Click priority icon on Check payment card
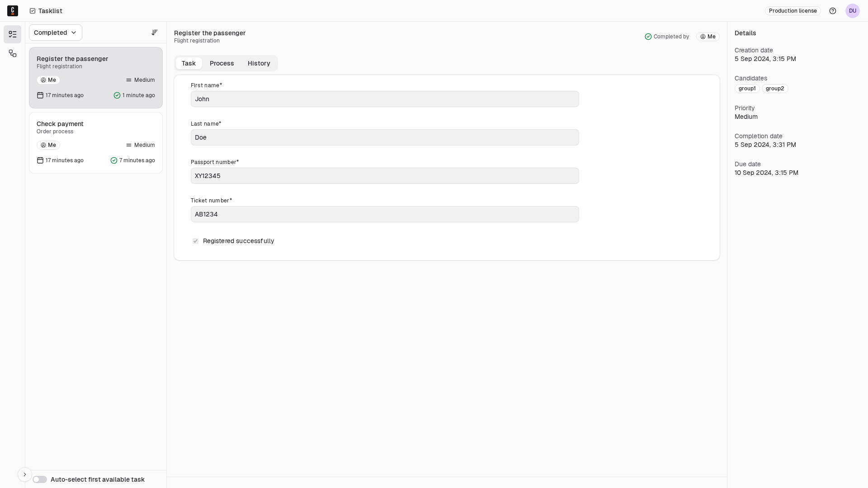 coord(129,145)
